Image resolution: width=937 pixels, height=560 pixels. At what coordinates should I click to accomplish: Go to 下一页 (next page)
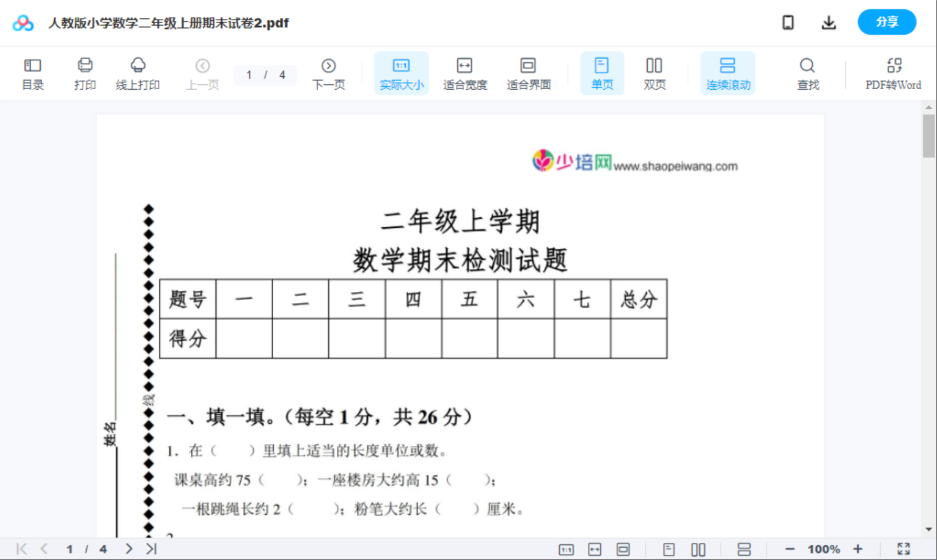point(329,73)
